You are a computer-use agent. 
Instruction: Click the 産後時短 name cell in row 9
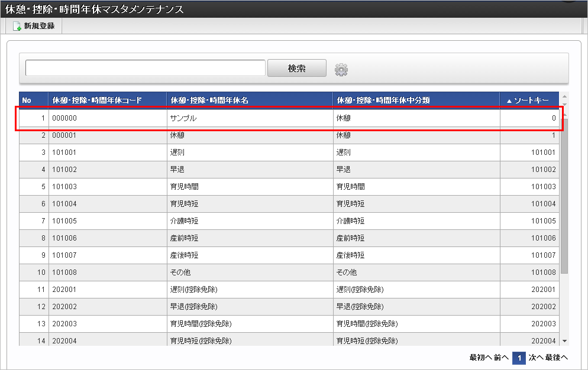click(x=250, y=255)
